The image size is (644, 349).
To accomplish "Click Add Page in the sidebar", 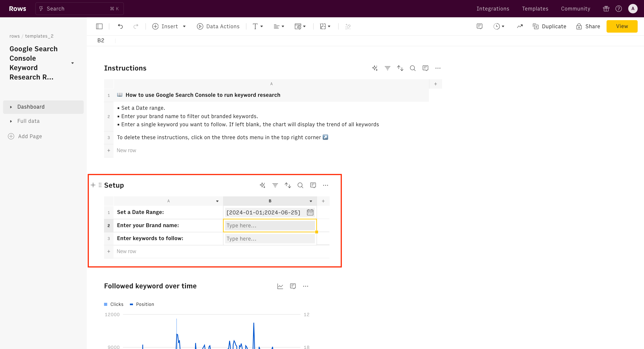I will click(25, 136).
